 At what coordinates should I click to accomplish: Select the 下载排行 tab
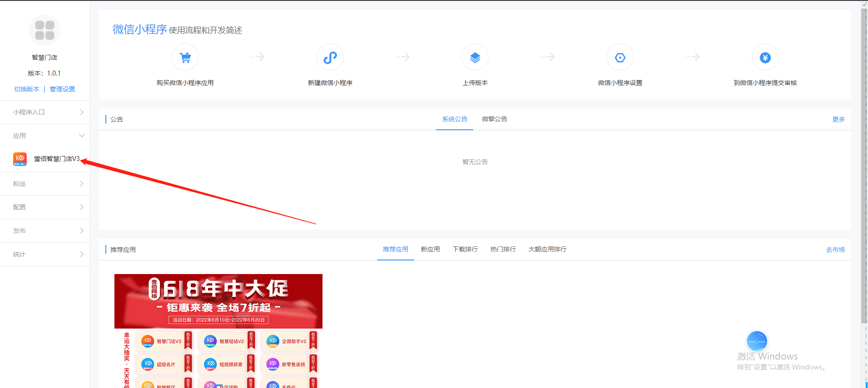tap(465, 249)
